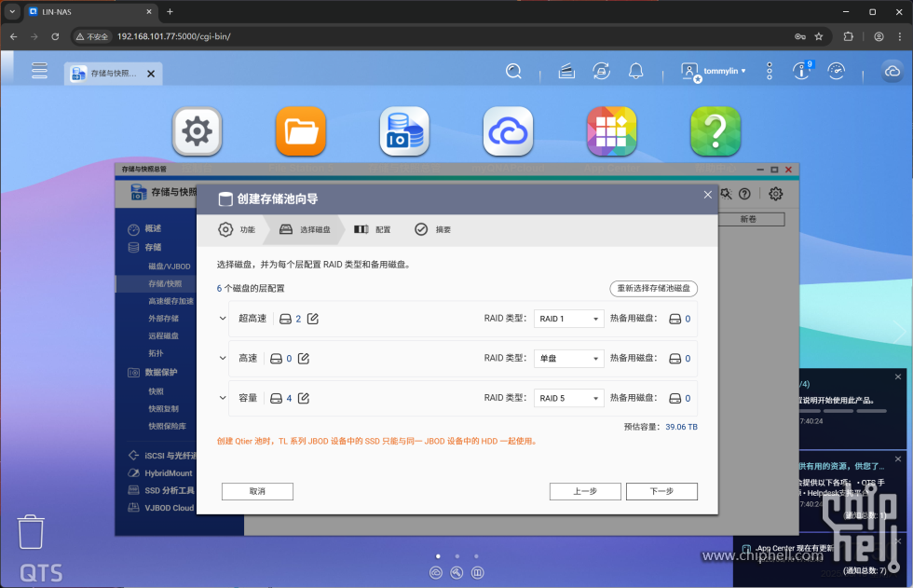Edit disks for the 容量 tier
The height and width of the screenshot is (588, 913).
304,398
